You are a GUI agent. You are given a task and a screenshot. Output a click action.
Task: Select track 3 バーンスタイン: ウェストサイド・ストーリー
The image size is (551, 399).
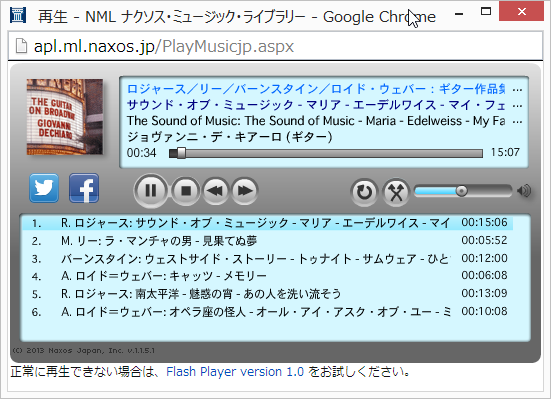(x=267, y=259)
